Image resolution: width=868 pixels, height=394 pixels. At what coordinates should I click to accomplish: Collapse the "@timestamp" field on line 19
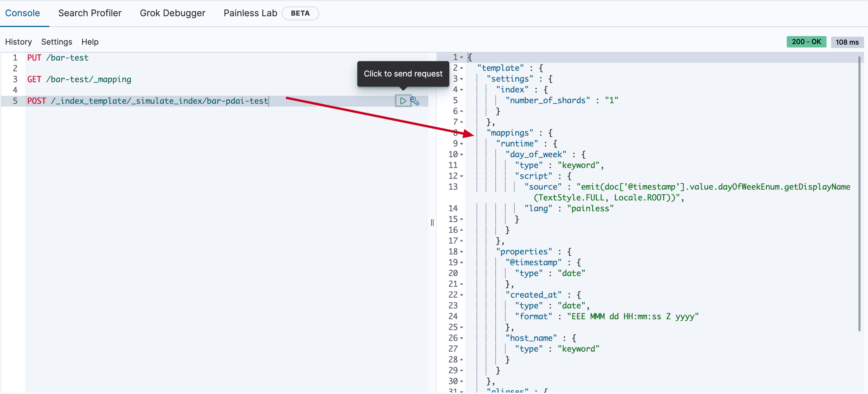tap(462, 263)
